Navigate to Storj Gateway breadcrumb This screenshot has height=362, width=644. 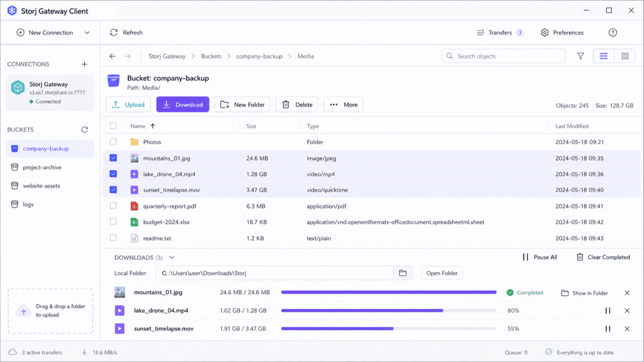point(167,56)
